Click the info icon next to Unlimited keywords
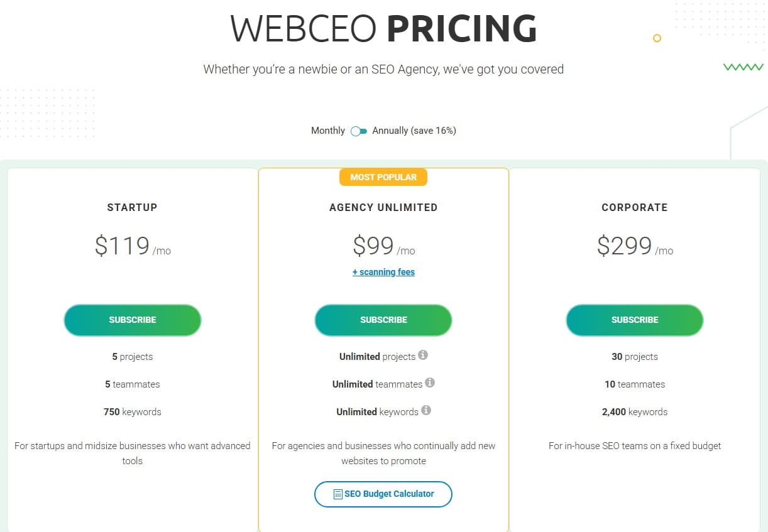The width and height of the screenshot is (768, 532). coord(426,410)
